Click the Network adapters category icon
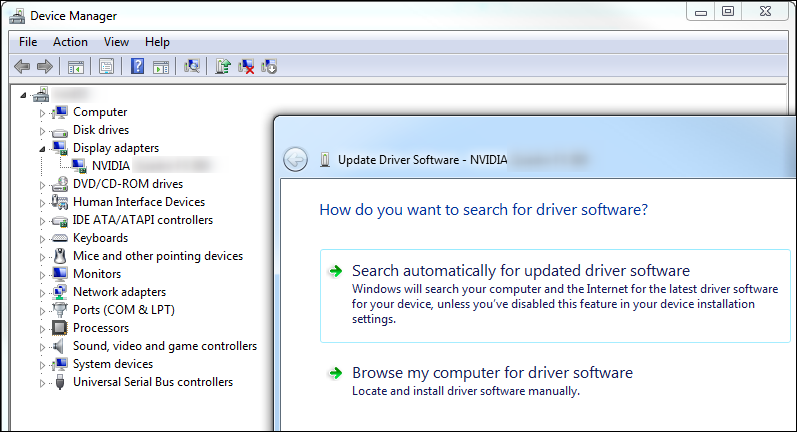797x432 pixels. 60,292
